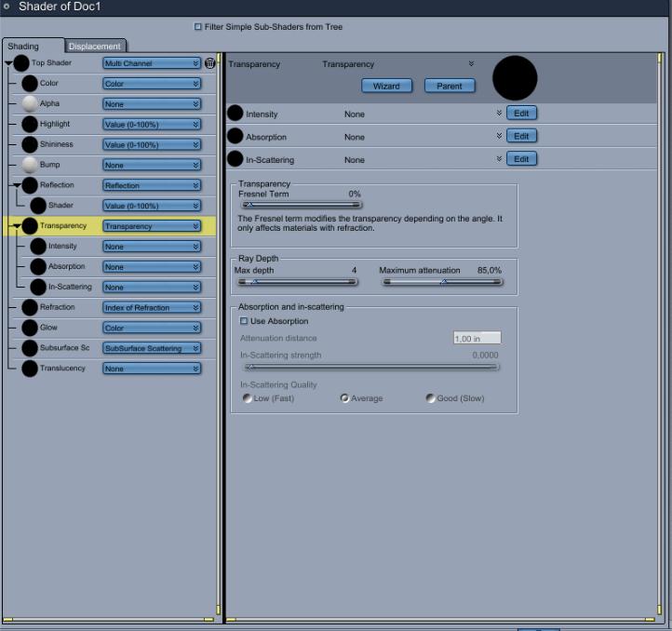Click the Attenuation distance input field
672x631 pixels.
point(477,338)
